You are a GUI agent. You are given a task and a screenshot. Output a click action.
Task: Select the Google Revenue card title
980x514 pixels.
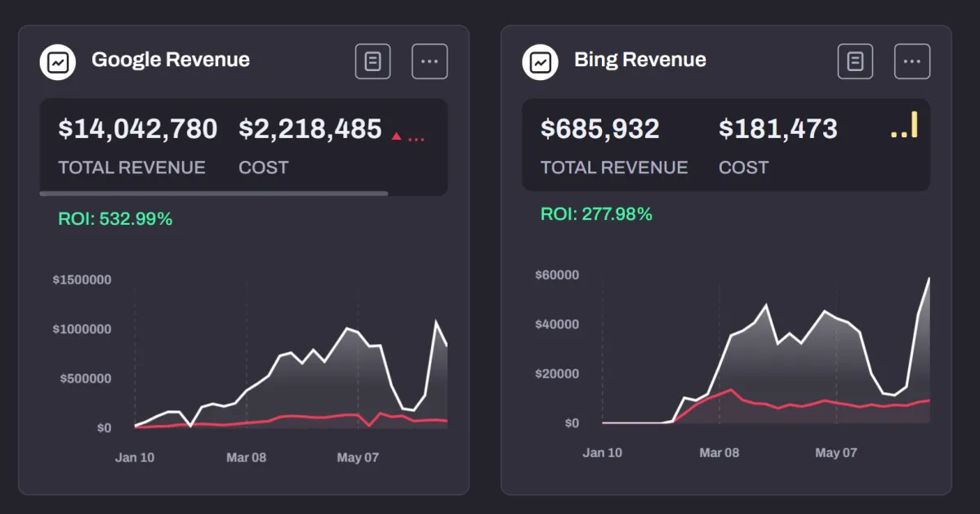tap(171, 60)
